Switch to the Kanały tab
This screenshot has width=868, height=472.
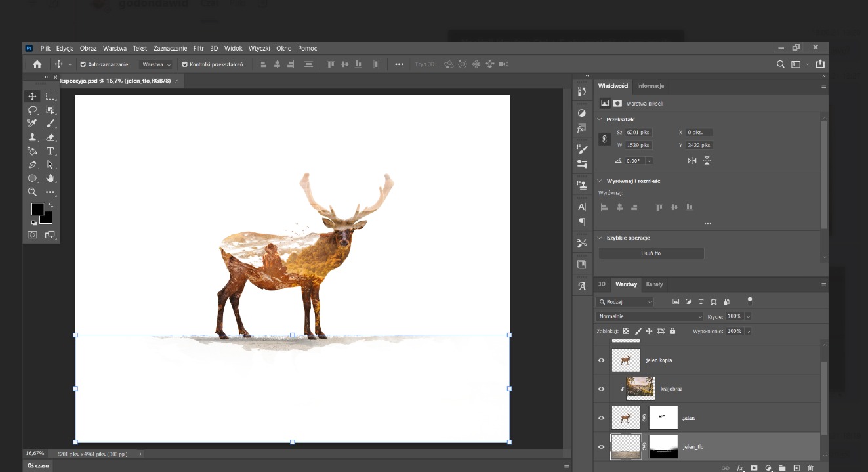tap(654, 284)
